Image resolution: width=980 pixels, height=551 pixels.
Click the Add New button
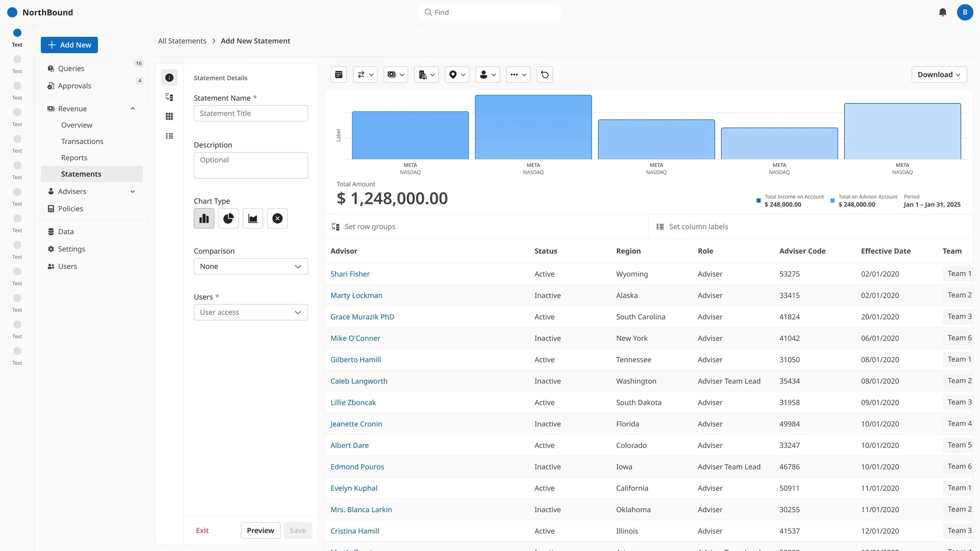(x=69, y=45)
